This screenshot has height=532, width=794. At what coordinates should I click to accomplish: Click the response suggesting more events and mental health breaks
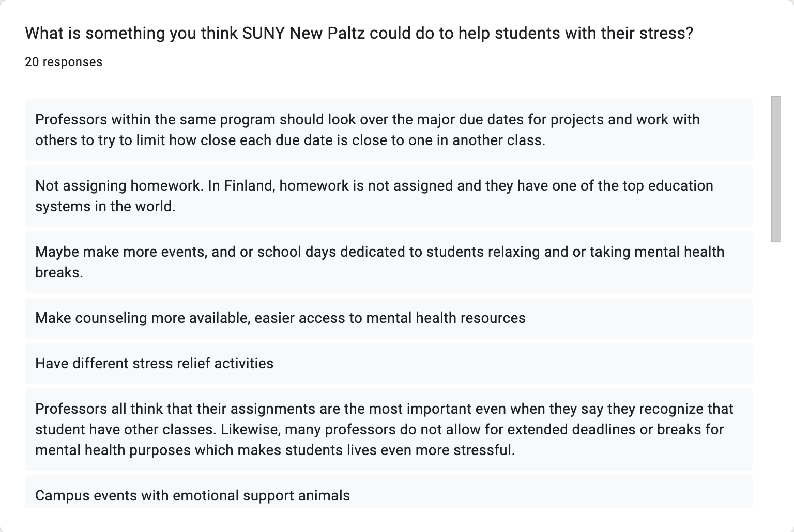(388, 262)
